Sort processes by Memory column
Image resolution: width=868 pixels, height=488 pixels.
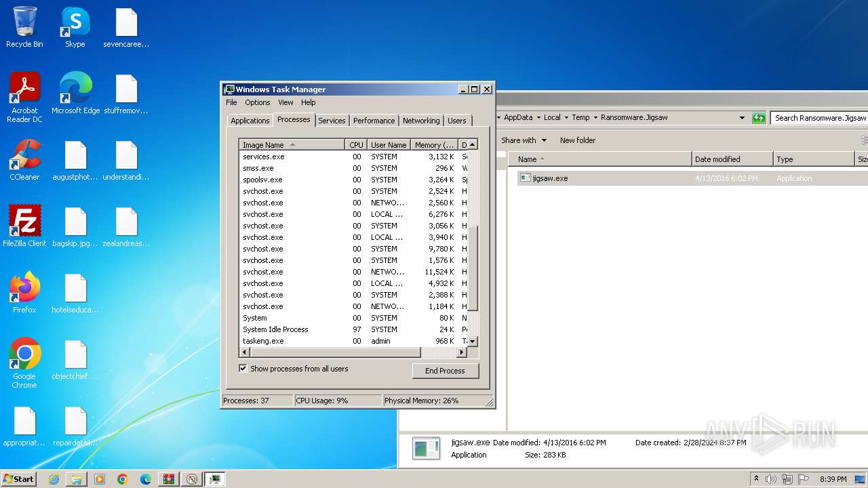click(x=435, y=144)
